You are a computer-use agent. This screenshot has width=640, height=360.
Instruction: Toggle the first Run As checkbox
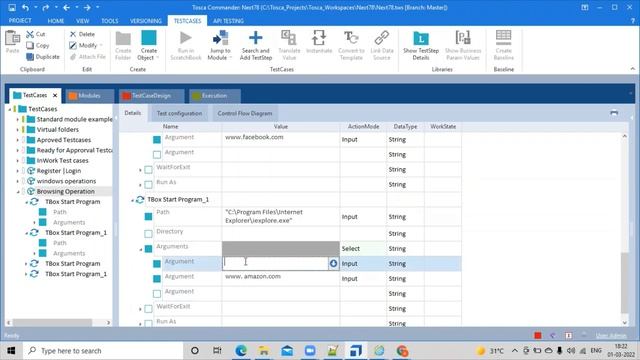pyautogui.click(x=149, y=185)
